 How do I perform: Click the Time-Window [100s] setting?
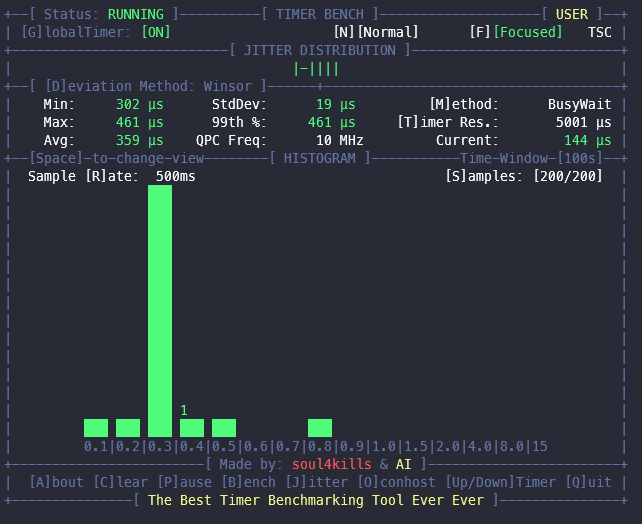coord(531,158)
